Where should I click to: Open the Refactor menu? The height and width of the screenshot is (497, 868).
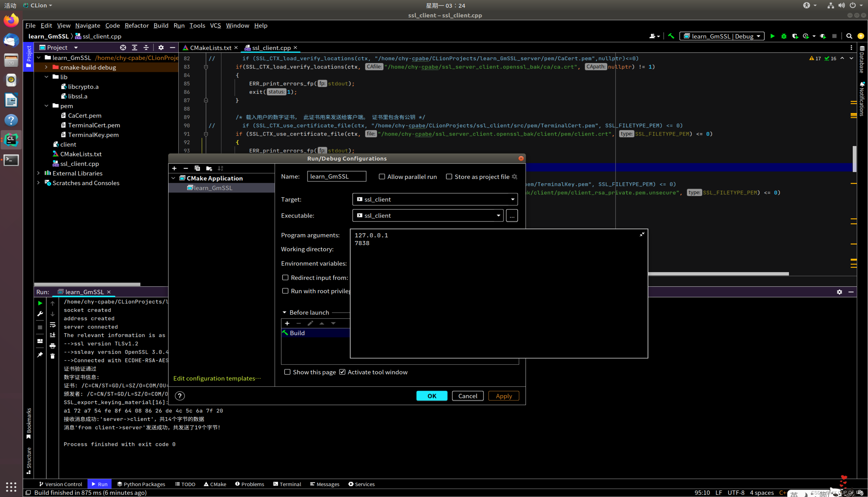tap(137, 26)
